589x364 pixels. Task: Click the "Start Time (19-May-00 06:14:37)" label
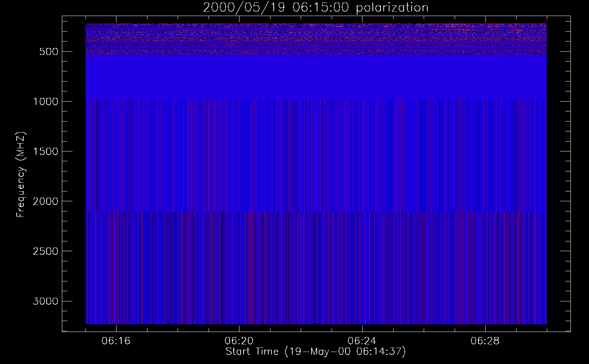pyautogui.click(x=316, y=352)
